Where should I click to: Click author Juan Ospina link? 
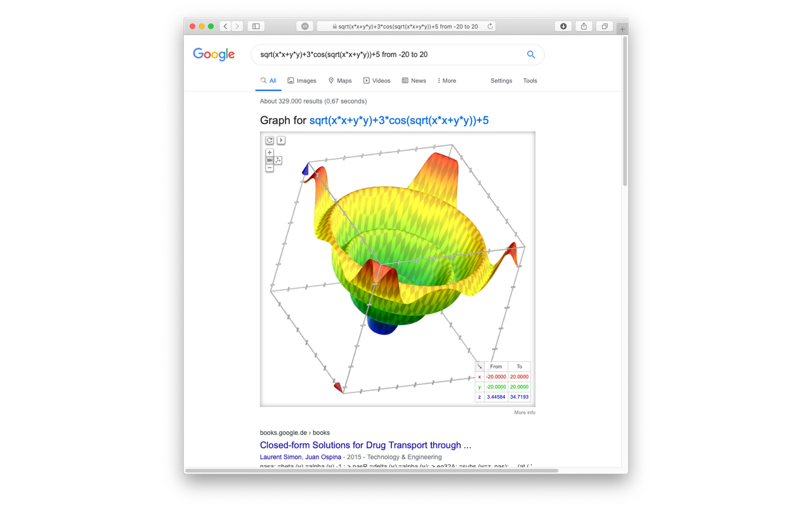point(322,457)
